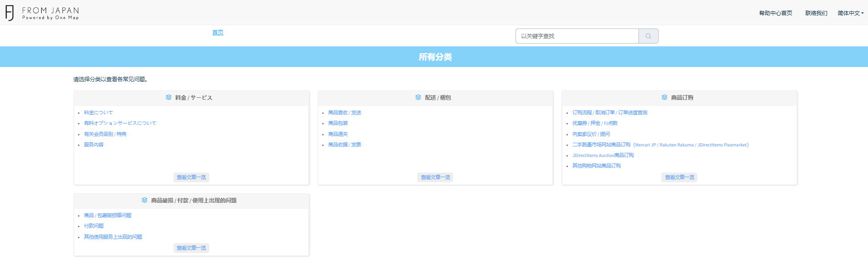Open the JDirectItems Auction商品订购 link
The height and width of the screenshot is (263, 868).
[603, 155]
